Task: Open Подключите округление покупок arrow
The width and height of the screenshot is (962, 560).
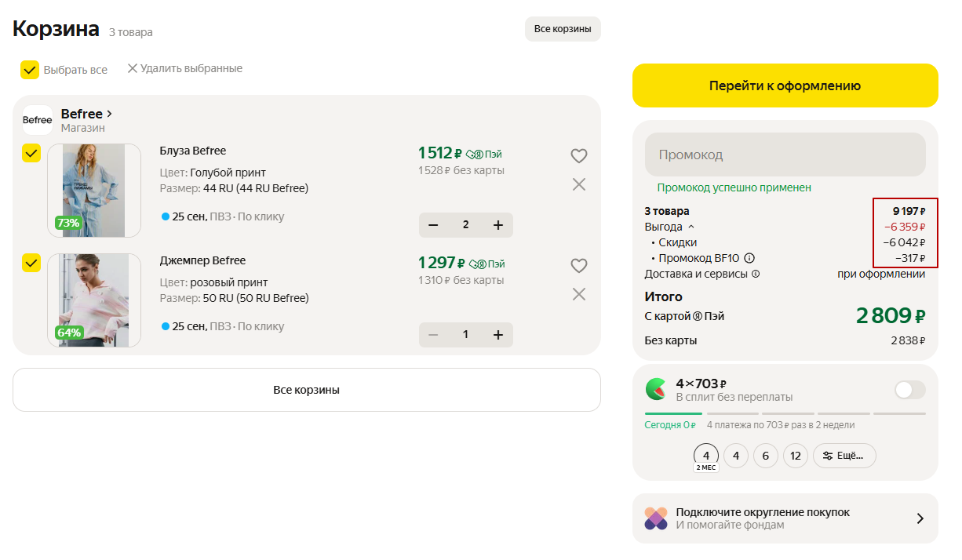Action: [x=920, y=518]
